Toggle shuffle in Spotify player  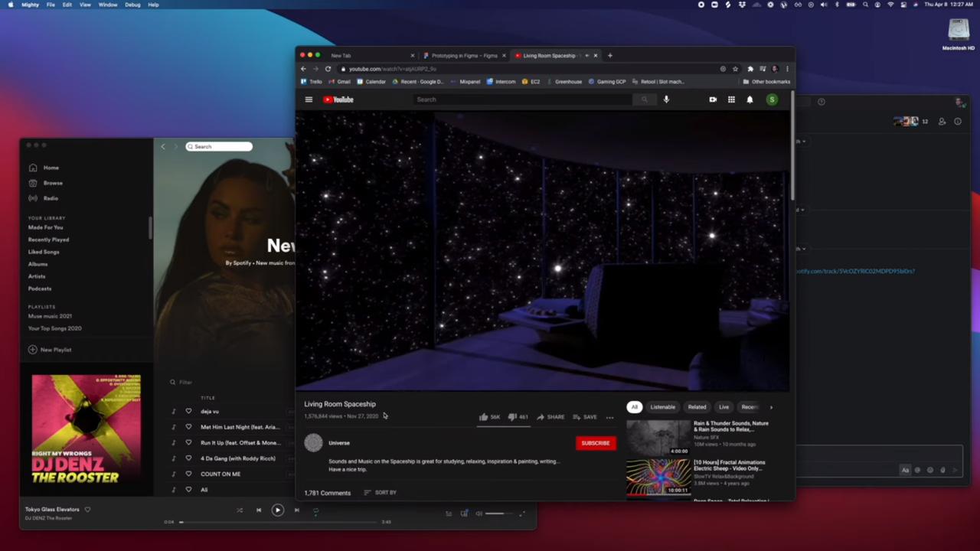tap(240, 510)
